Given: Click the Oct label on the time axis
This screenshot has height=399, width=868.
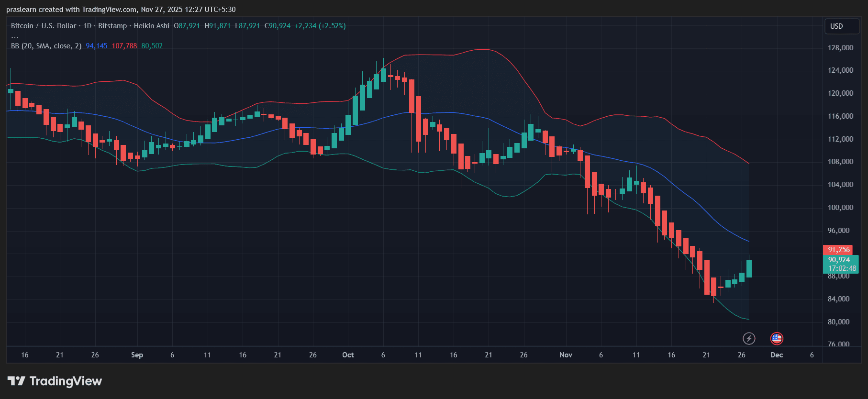Looking at the screenshot, I should 348,355.
